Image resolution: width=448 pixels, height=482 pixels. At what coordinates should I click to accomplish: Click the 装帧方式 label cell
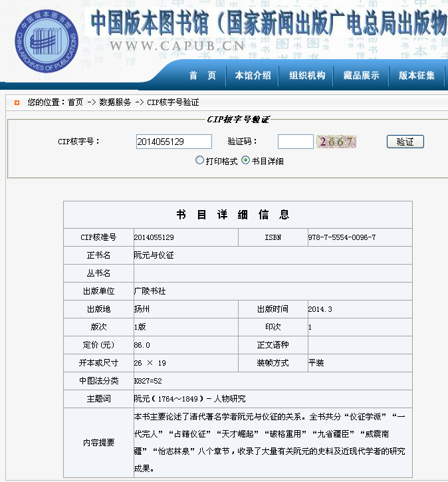[x=273, y=363]
